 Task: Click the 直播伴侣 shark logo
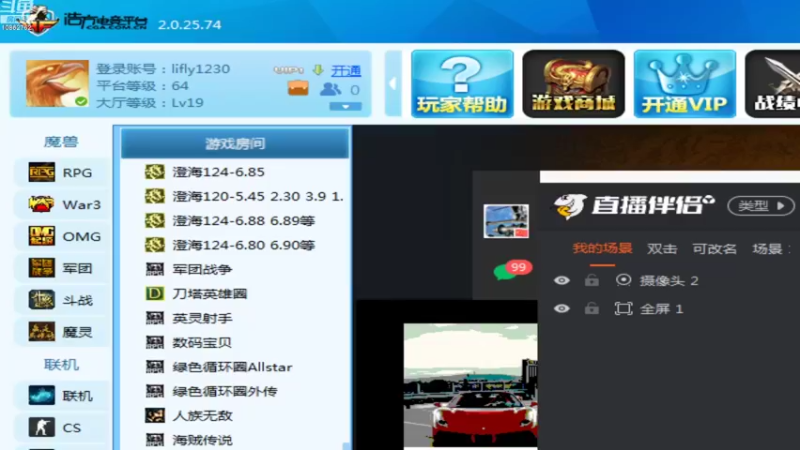(x=569, y=206)
